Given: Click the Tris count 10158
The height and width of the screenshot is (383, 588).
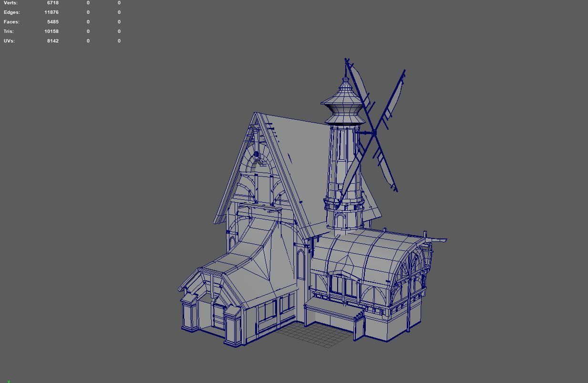Looking at the screenshot, I should point(52,31).
